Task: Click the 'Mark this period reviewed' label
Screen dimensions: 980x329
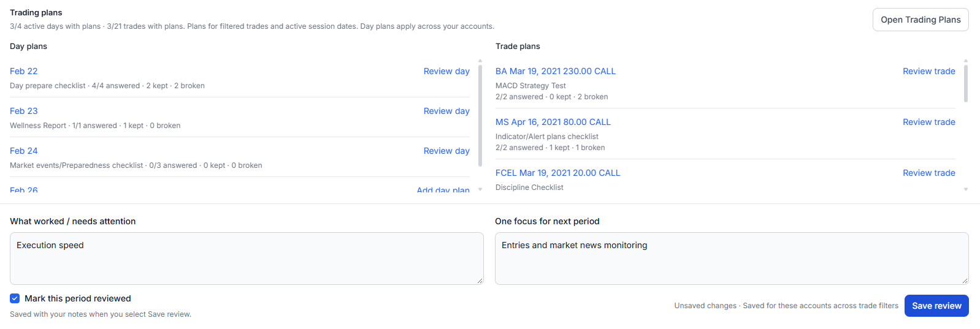Action: [x=78, y=298]
